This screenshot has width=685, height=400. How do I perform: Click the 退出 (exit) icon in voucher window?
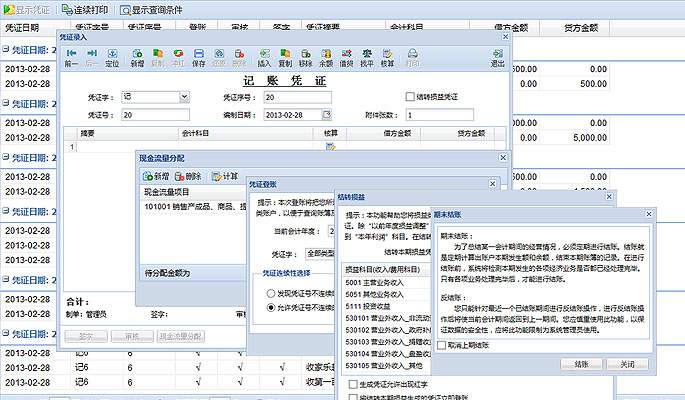click(497, 56)
